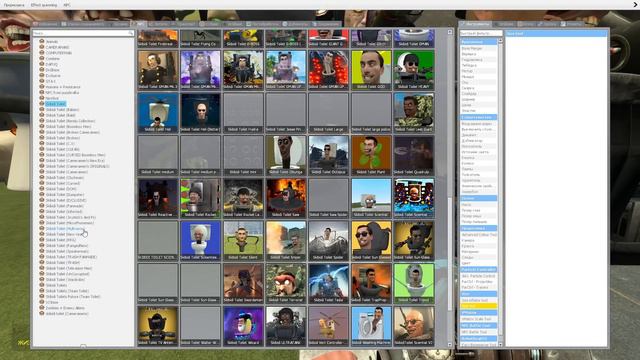The height and width of the screenshot is (360, 640).
Task: Pick the Skibidi Toilet Plant thumbnail
Action: (371, 156)
